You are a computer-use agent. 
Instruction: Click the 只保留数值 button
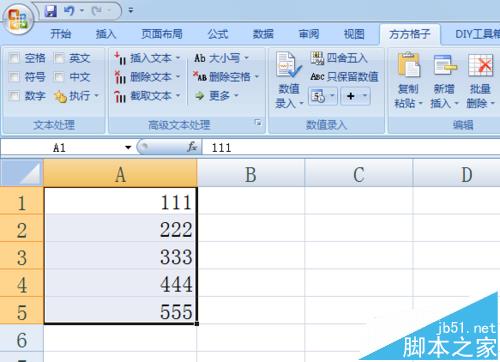344,77
